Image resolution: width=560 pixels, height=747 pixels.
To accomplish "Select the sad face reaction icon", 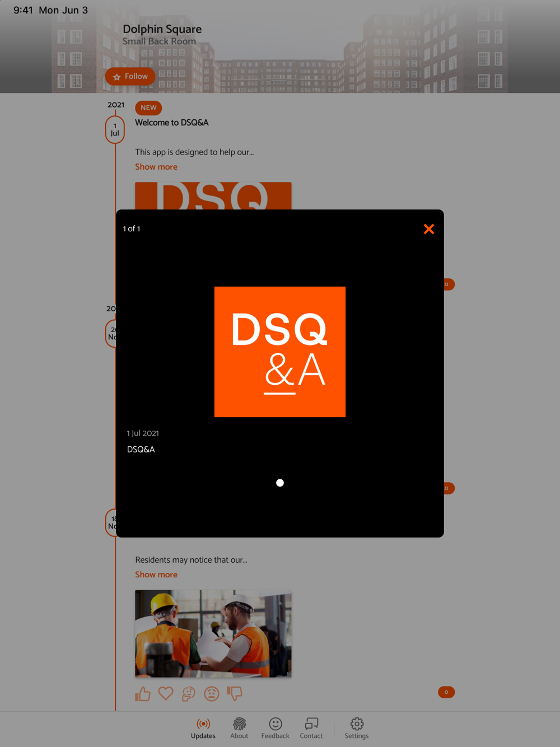I will pos(212,694).
